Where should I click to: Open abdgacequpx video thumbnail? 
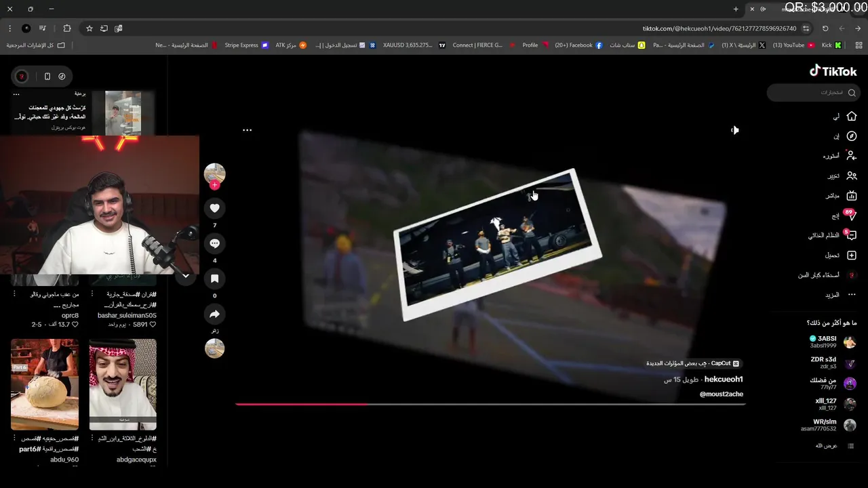click(123, 384)
